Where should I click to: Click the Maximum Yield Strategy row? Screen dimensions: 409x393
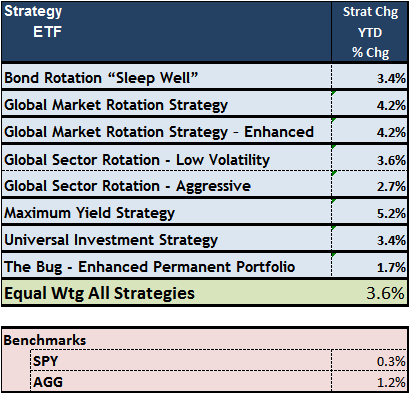(204, 212)
